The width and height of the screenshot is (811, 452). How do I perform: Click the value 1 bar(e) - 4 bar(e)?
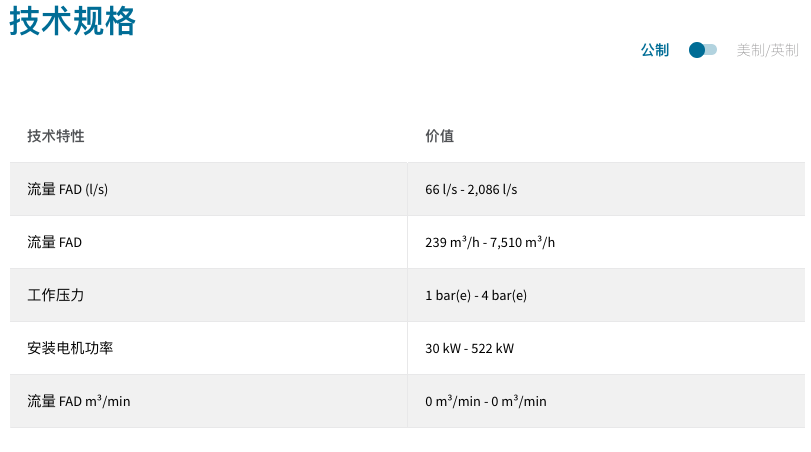tap(476, 295)
